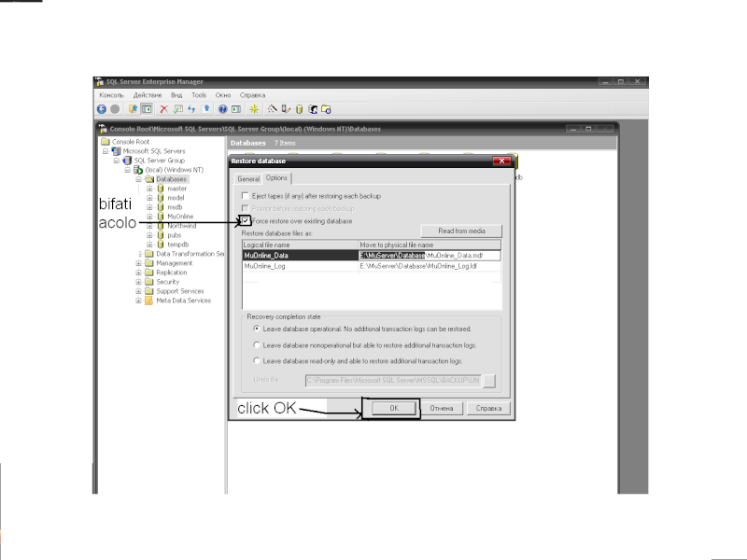Image resolution: width=747 pixels, height=560 pixels.
Task: Click the red X Delete toolbar icon
Action: (164, 109)
